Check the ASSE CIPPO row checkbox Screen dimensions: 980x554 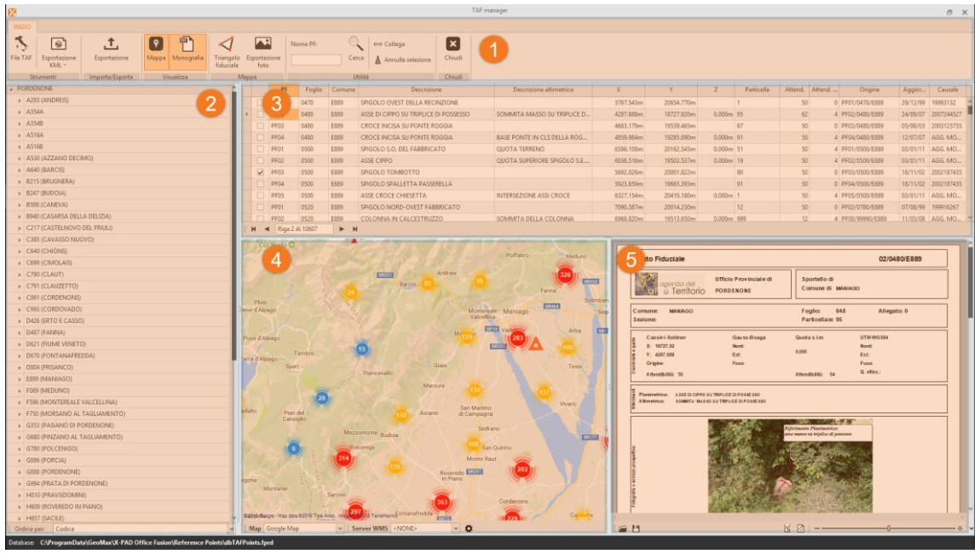(261, 160)
